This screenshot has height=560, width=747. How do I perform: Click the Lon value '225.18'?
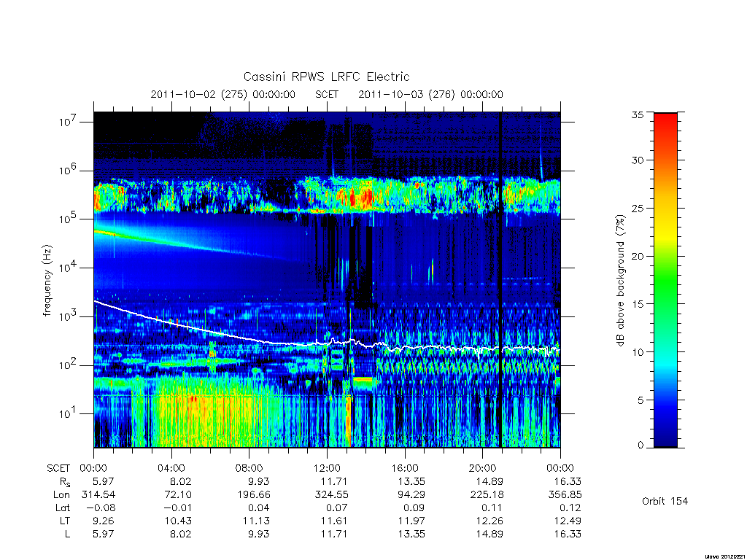[x=487, y=495]
